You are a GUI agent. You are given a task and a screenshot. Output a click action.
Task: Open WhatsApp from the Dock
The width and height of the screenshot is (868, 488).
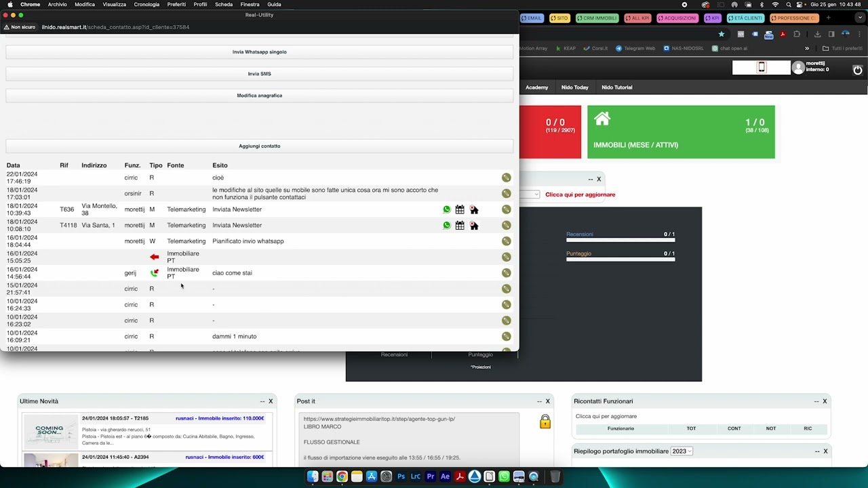tap(504, 476)
